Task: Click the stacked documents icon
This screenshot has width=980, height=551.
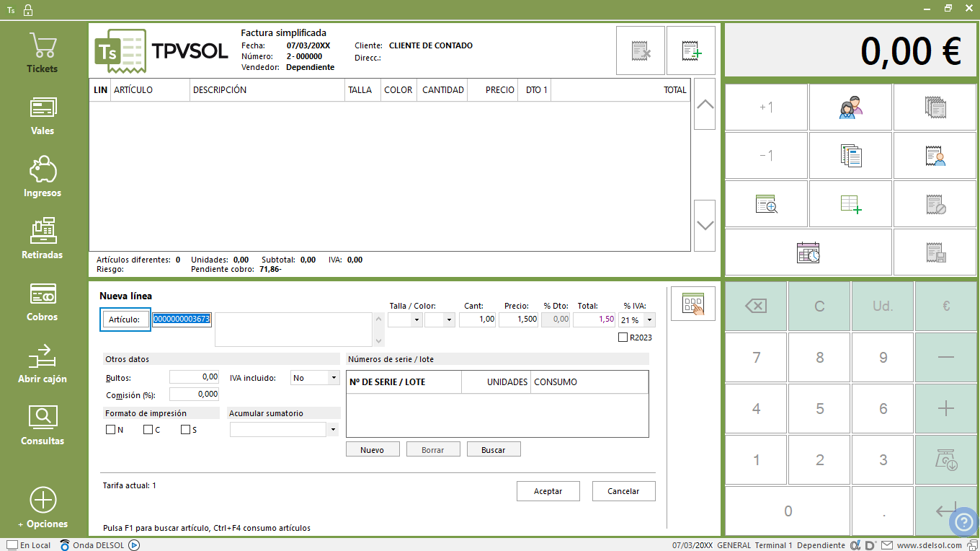Action: (x=850, y=156)
